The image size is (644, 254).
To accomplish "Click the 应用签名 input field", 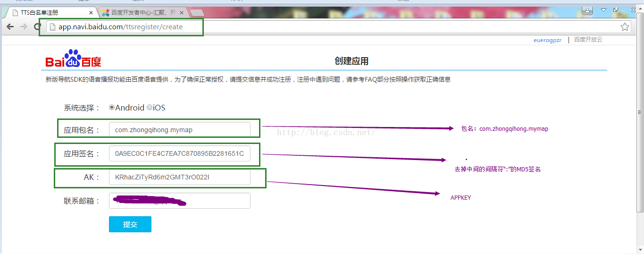I will pos(179,153).
